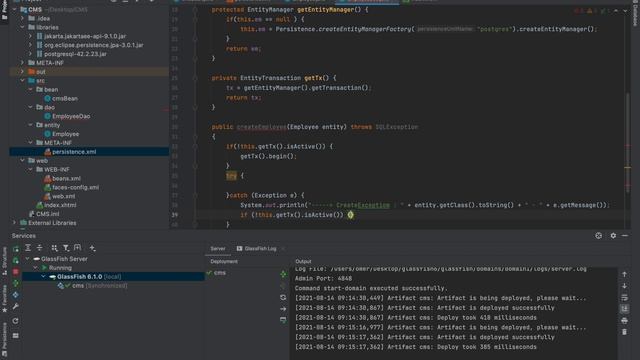Open index.xhtml file
This screenshot has height=360, width=640.
(x=60, y=205)
